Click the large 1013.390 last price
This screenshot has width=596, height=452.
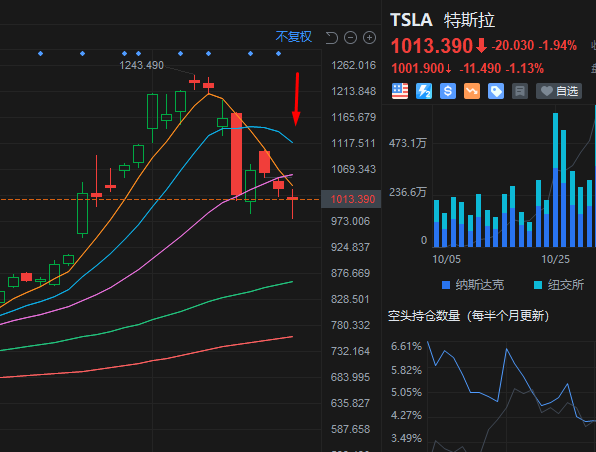pyautogui.click(x=432, y=46)
